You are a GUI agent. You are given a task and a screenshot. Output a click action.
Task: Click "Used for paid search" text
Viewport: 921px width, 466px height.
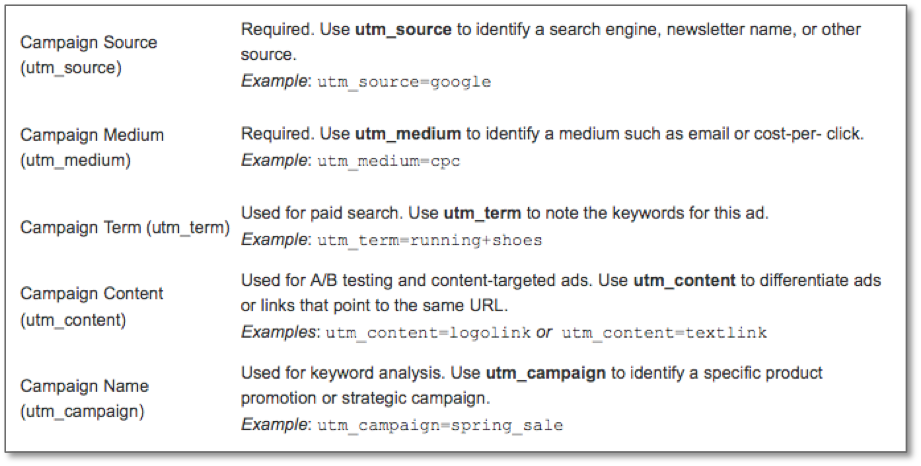pos(312,212)
